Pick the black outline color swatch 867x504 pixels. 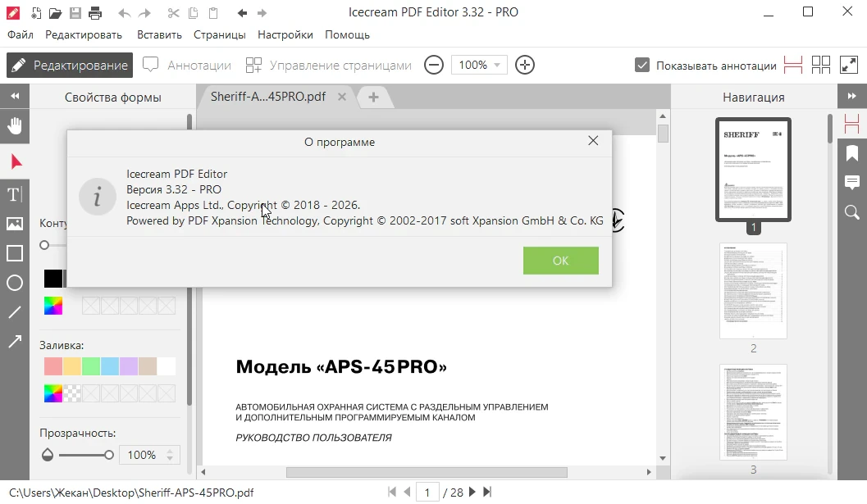53,279
